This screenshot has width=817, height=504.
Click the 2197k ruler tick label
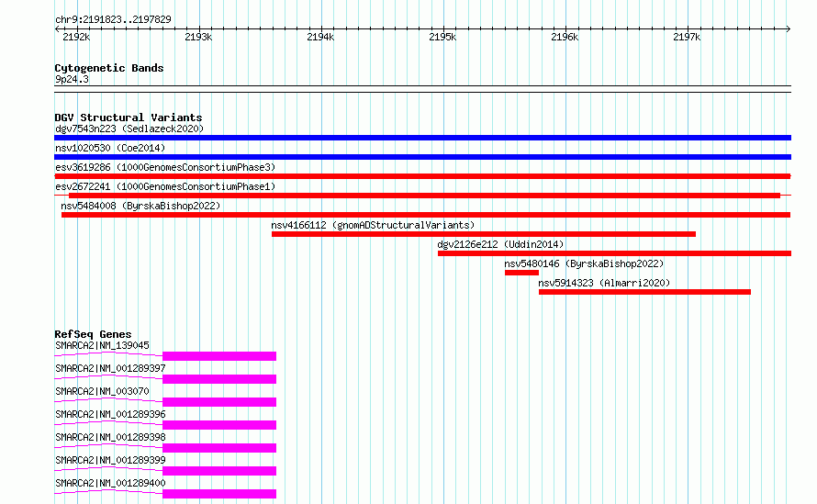[x=687, y=37]
